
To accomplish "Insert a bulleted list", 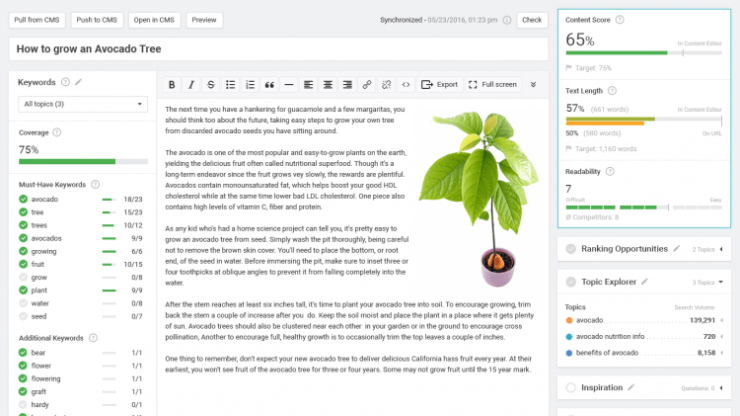I will point(231,85).
